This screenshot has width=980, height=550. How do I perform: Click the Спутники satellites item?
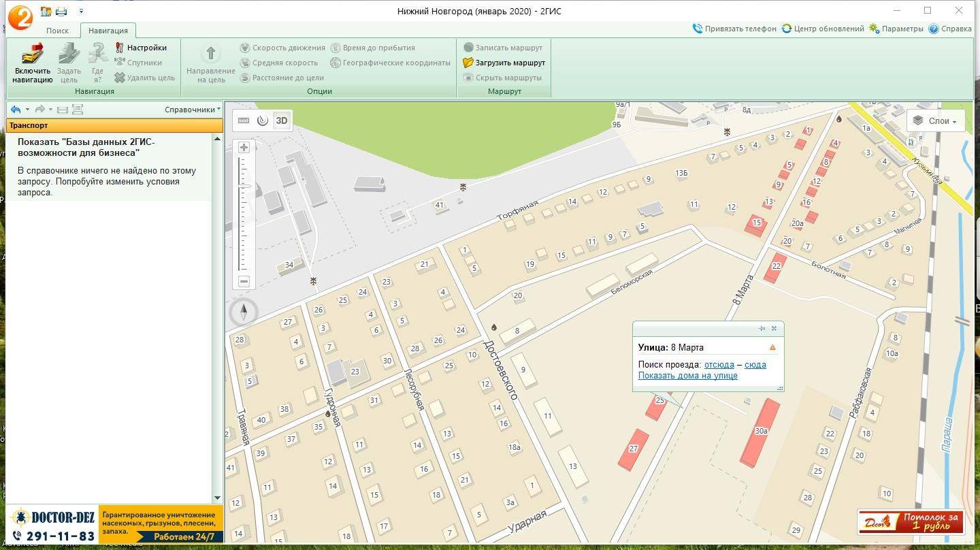click(x=138, y=63)
